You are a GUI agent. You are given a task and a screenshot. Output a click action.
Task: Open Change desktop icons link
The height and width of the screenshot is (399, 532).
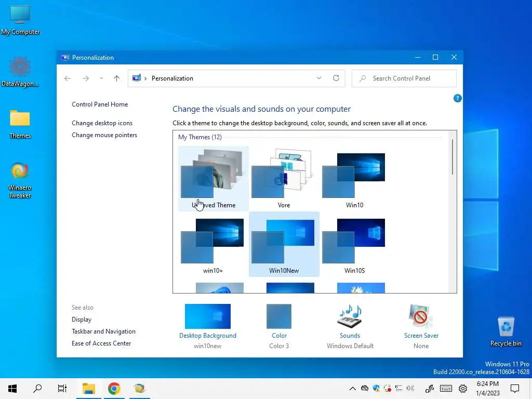tap(102, 123)
